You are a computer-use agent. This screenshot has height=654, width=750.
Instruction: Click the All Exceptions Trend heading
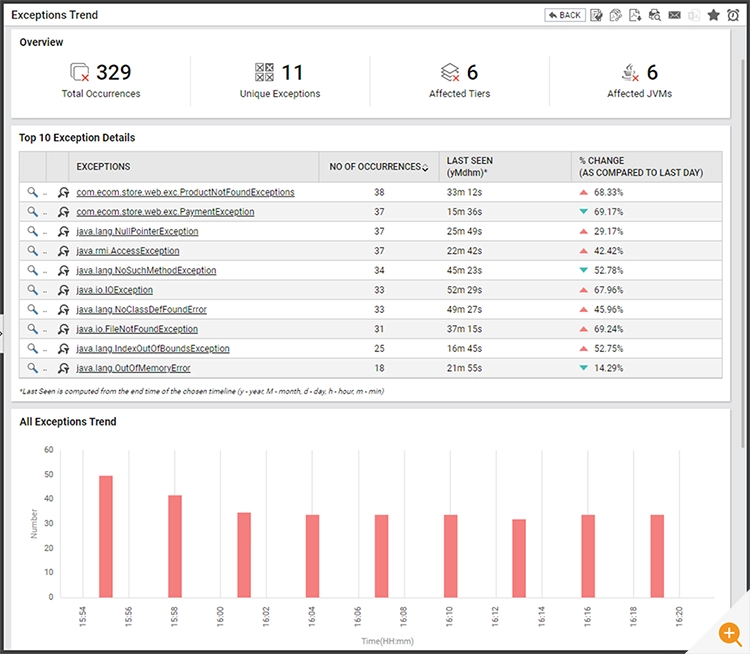coord(68,421)
